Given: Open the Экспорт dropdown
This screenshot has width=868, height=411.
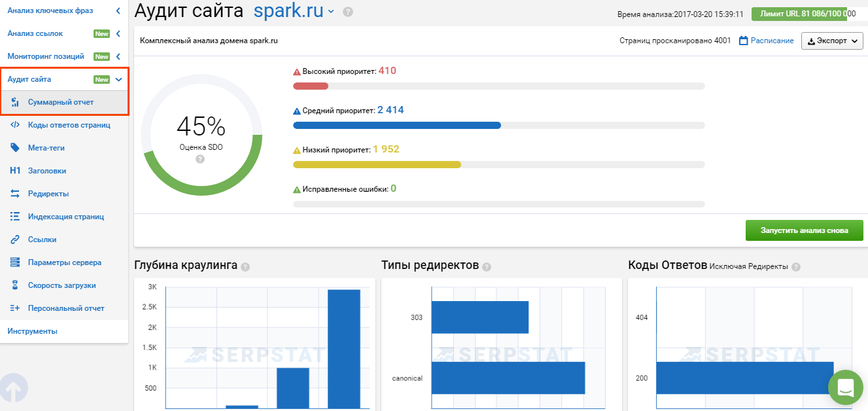Looking at the screenshot, I should [832, 41].
